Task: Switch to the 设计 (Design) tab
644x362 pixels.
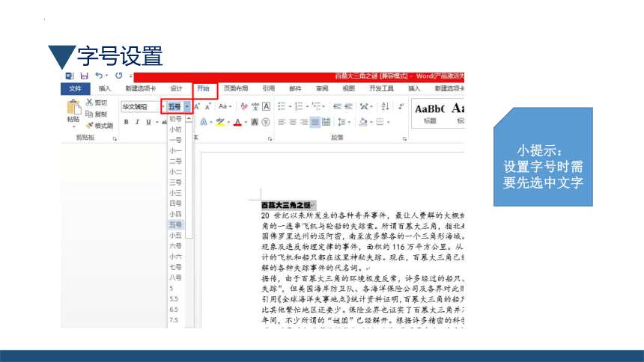Action: [x=176, y=89]
